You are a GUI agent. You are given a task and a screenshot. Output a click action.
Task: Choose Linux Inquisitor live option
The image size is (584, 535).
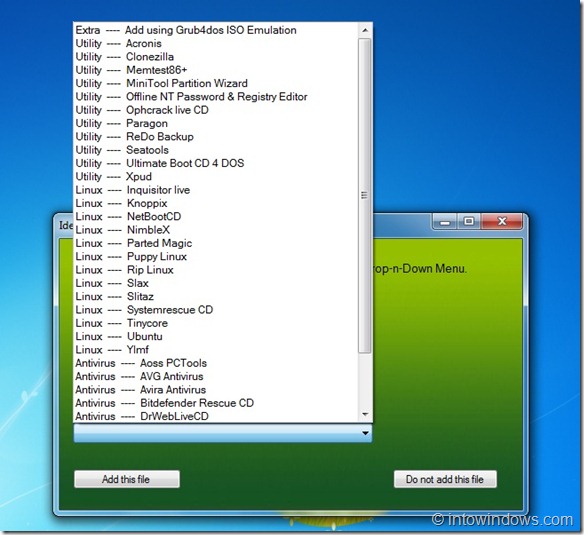[216, 190]
